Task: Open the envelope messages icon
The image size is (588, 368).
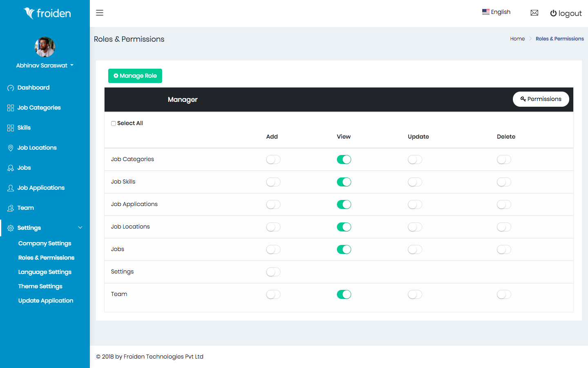Action: (534, 13)
